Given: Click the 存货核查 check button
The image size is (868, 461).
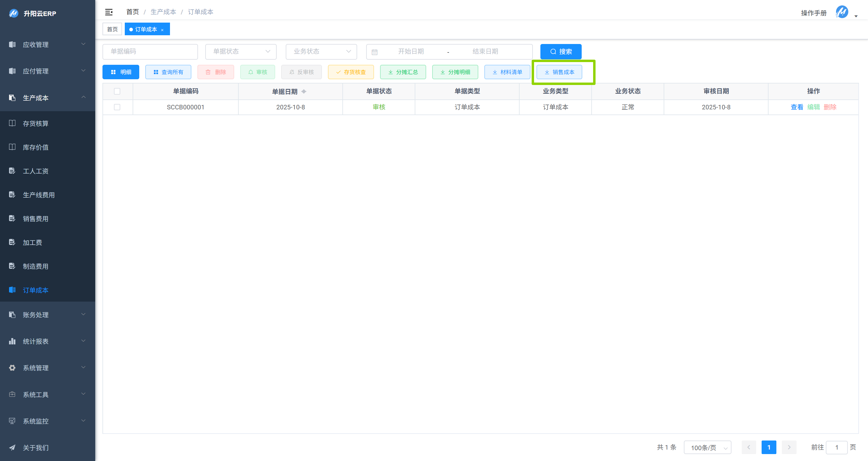Looking at the screenshot, I should coord(351,72).
